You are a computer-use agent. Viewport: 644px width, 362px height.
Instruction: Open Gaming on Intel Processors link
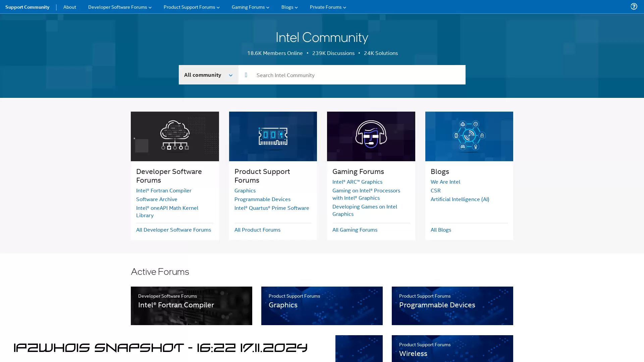pos(366,194)
